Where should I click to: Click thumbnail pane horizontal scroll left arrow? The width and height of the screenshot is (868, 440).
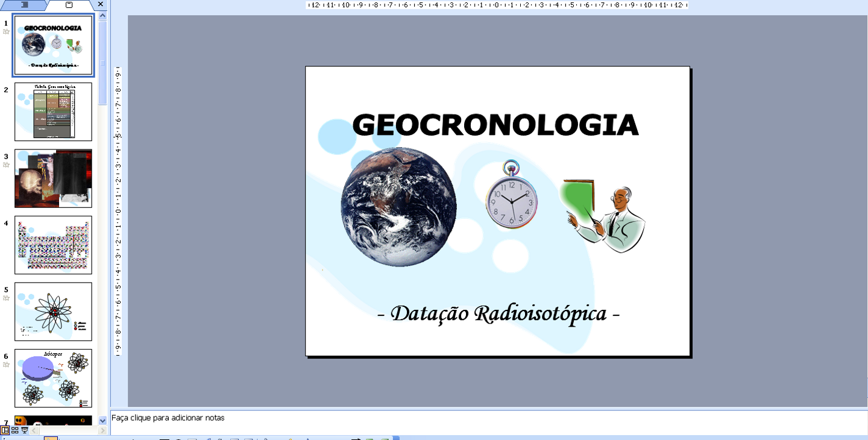(x=34, y=430)
